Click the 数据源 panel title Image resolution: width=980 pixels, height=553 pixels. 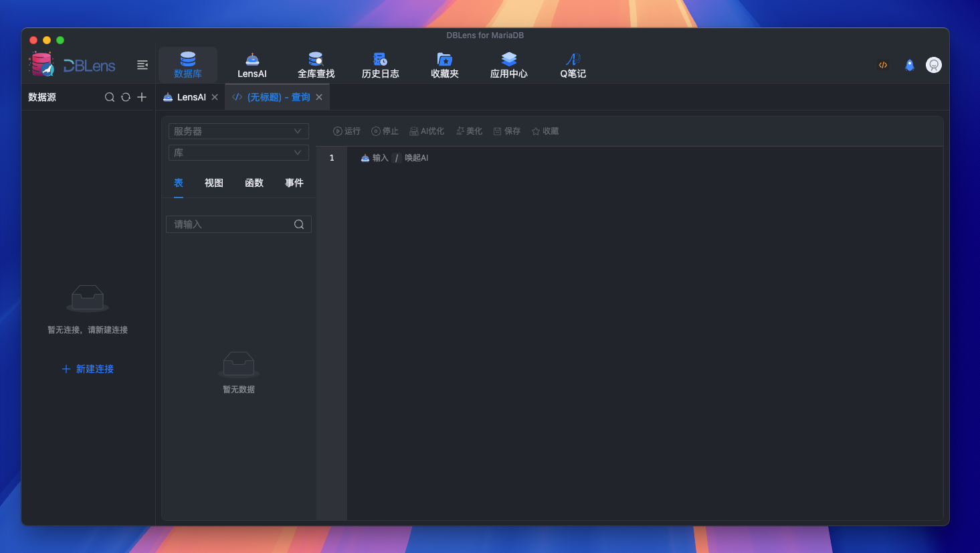[42, 97]
